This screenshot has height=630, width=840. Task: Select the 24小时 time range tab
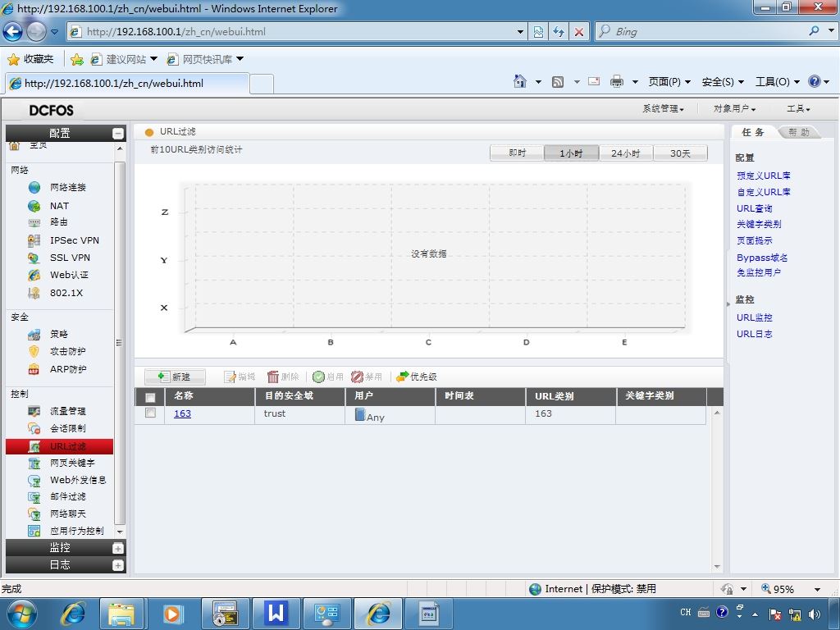626,153
